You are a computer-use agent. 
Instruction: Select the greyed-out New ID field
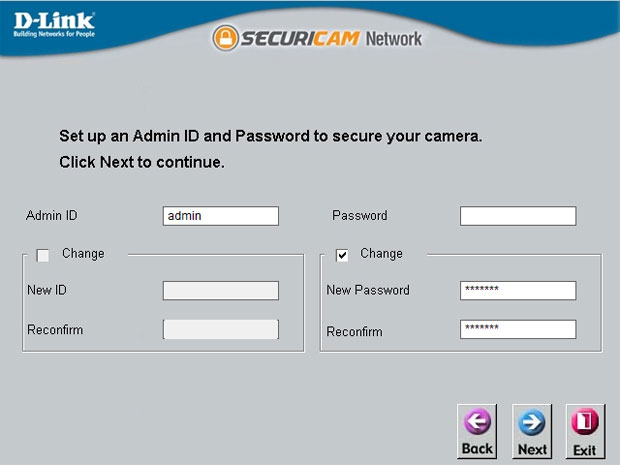[x=221, y=291]
